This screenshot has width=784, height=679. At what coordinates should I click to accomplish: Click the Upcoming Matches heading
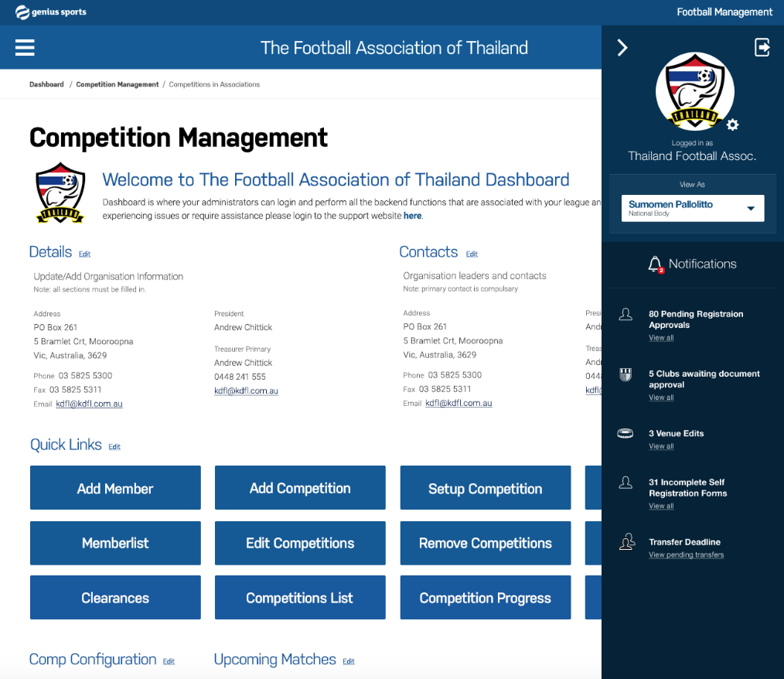pos(275,659)
